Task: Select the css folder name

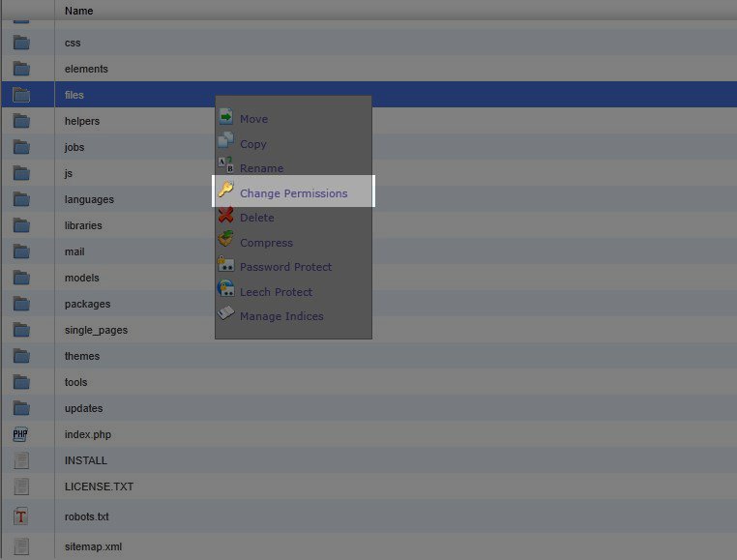Action: coord(73,43)
